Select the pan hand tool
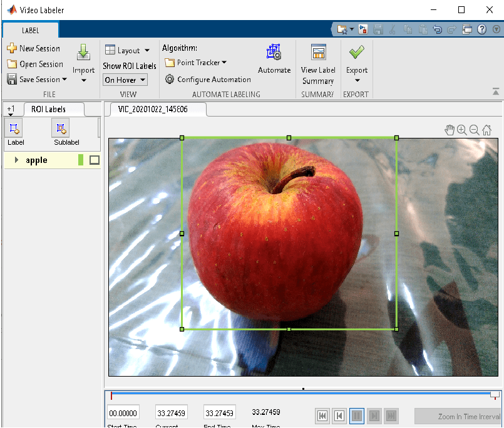 pos(449,130)
